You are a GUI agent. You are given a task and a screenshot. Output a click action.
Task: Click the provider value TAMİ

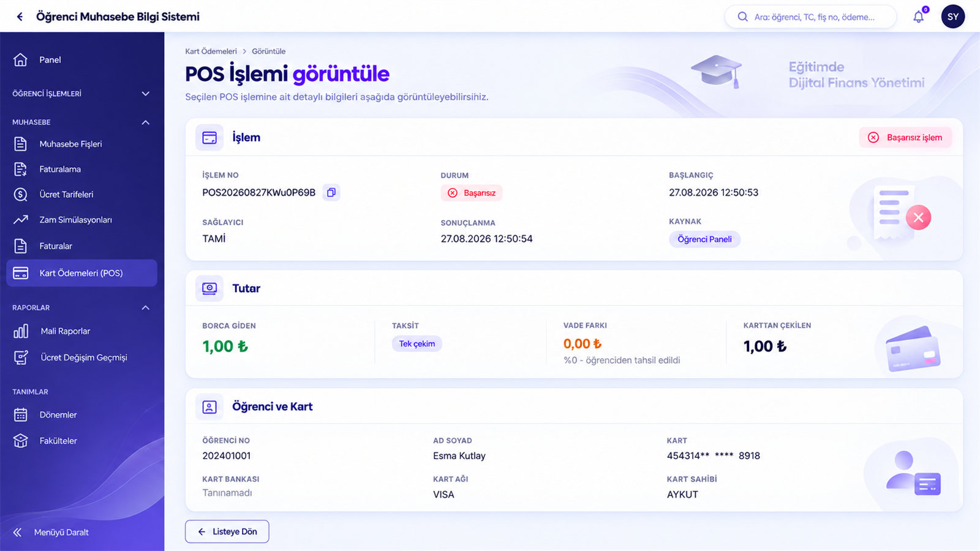214,239
